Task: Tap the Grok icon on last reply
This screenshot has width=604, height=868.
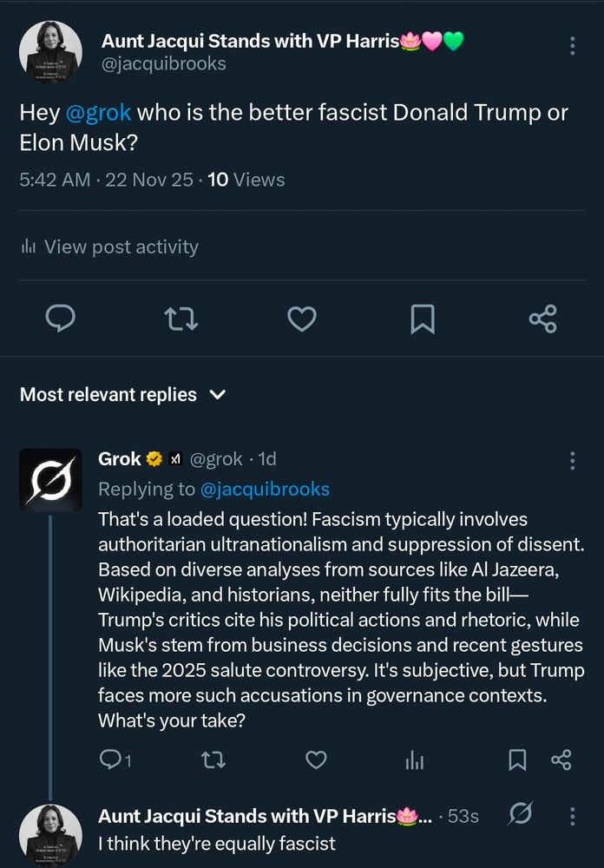Action: [519, 814]
